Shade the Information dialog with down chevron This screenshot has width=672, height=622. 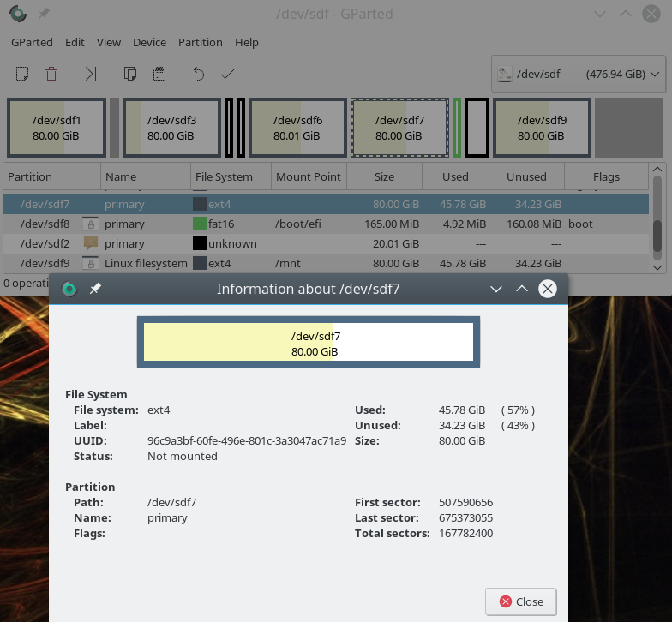coord(495,289)
